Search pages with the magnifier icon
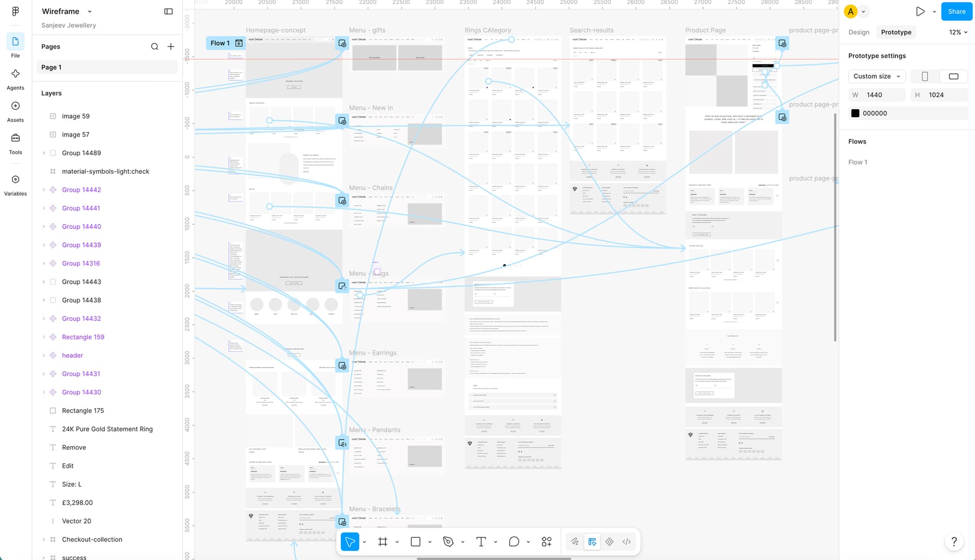The image size is (975, 560). click(154, 47)
